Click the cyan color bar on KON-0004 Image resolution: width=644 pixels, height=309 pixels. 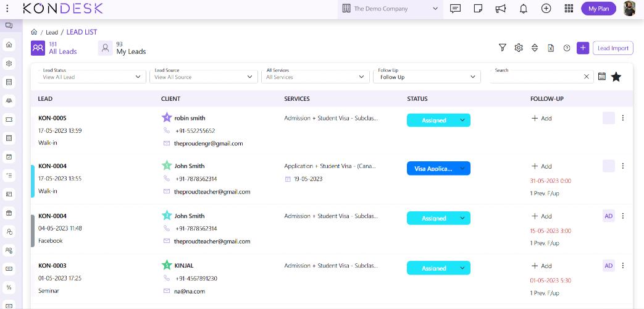(32, 181)
